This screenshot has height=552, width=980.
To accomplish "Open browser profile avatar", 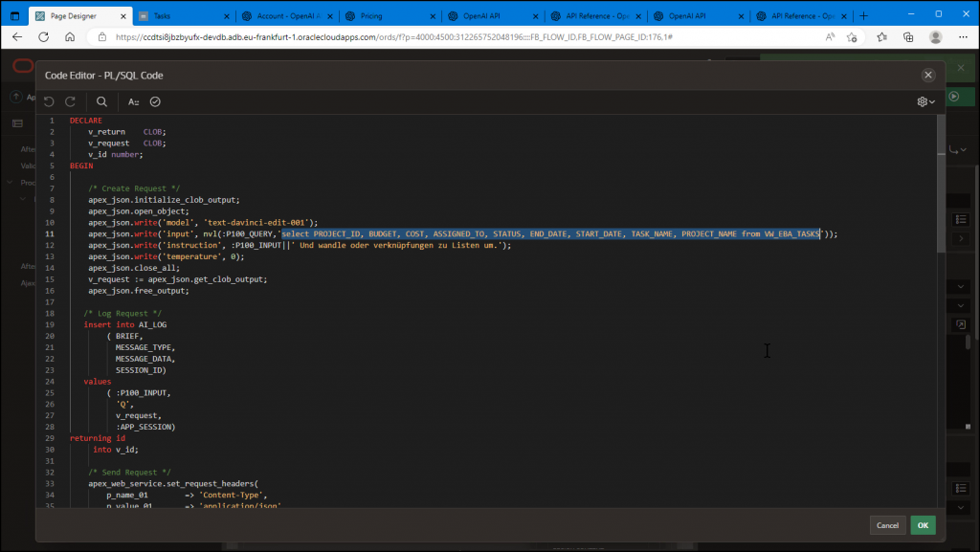I will pyautogui.click(x=936, y=37).
